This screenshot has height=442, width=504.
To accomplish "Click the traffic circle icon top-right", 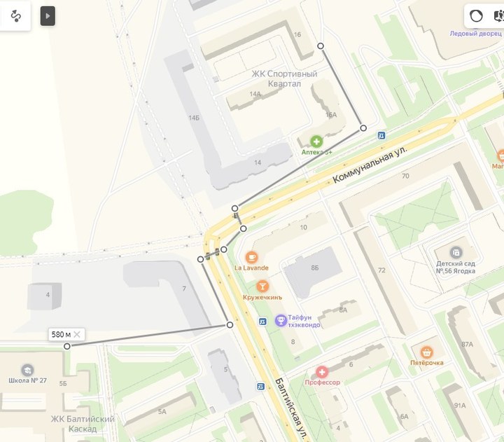I will 476,16.
